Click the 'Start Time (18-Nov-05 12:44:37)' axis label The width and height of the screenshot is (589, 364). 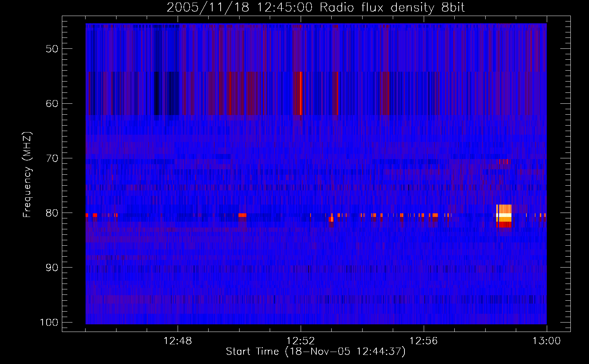click(x=316, y=352)
